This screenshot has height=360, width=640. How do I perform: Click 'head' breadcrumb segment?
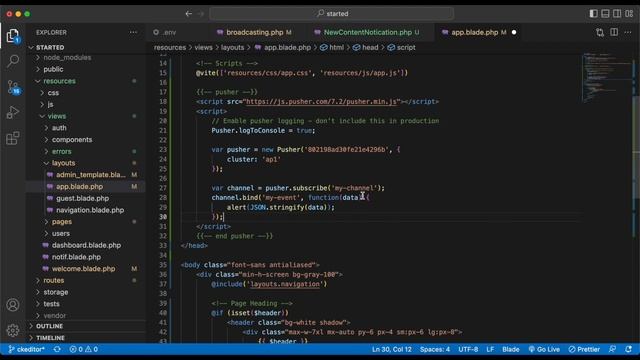pyautogui.click(x=366, y=47)
